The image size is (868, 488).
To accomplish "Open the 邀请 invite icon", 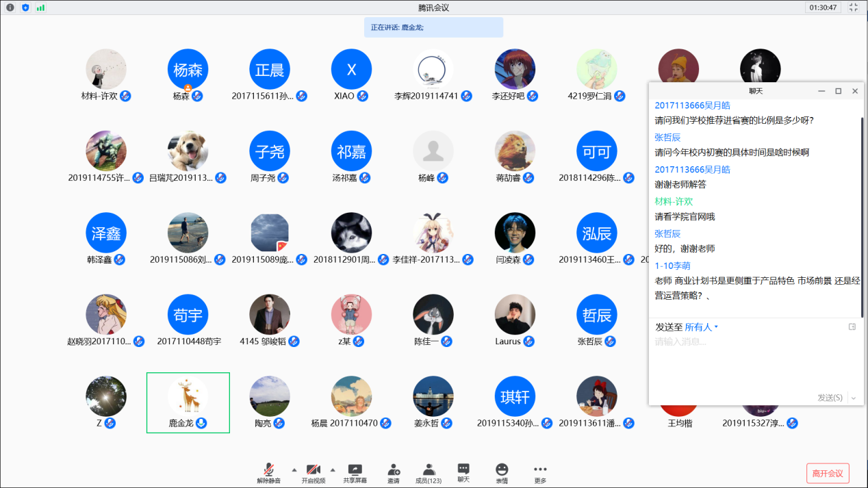I will point(394,470).
